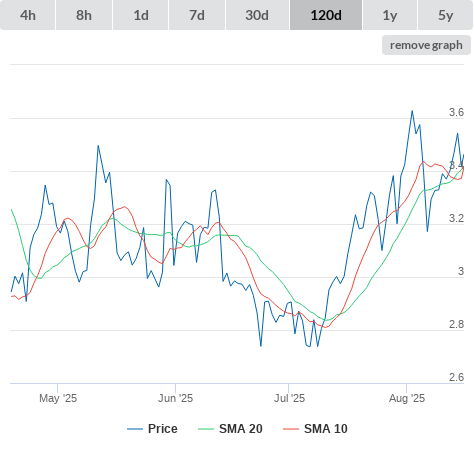Click the blue Price legend line marker

pos(135,429)
